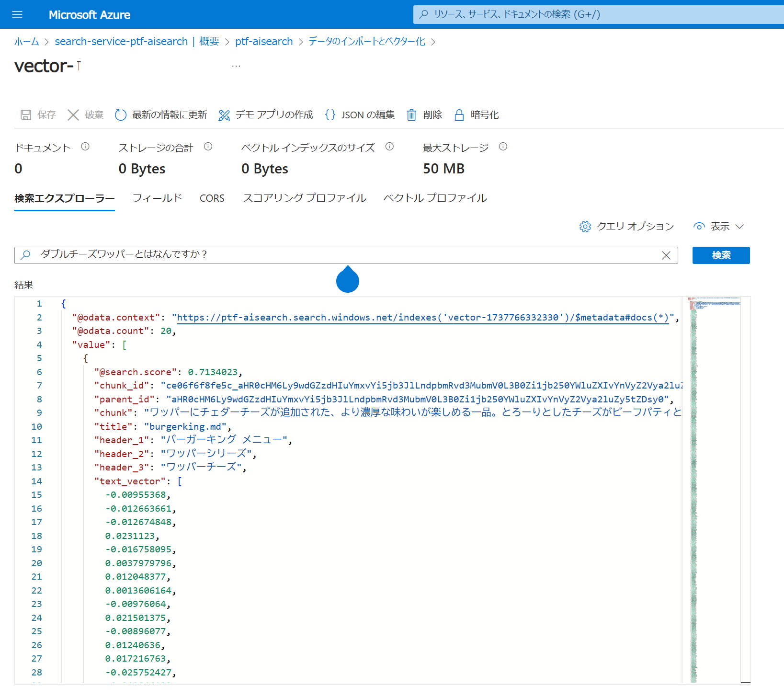Open クエリ オプション settings

tap(626, 227)
